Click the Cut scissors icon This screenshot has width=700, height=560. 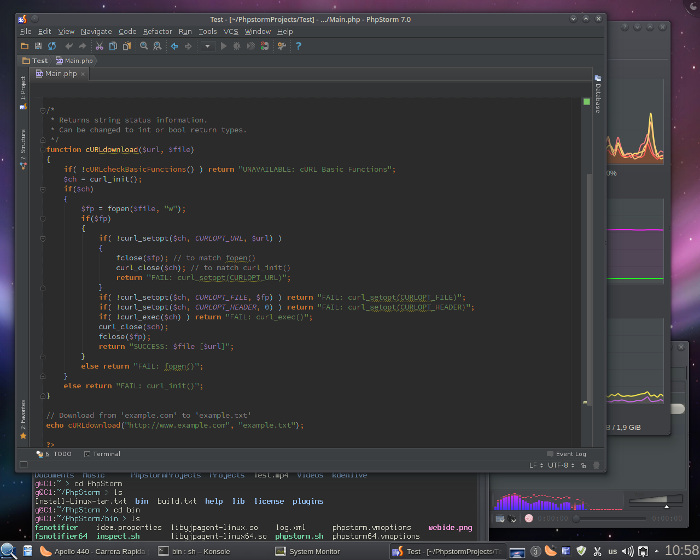pyautogui.click(x=100, y=46)
